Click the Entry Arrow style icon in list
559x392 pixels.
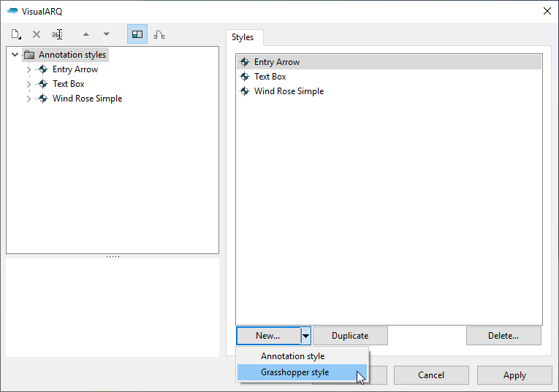245,62
